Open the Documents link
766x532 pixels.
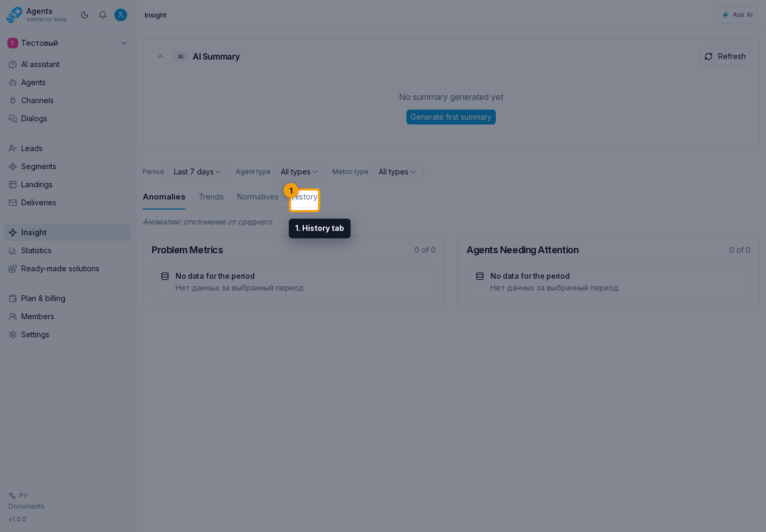coord(27,506)
